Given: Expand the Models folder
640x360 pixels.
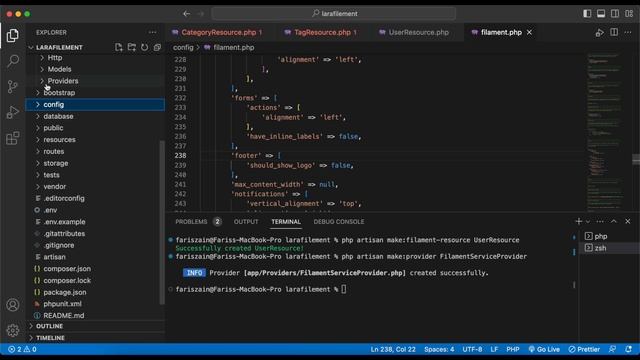Looking at the screenshot, I should (x=95, y=69).
